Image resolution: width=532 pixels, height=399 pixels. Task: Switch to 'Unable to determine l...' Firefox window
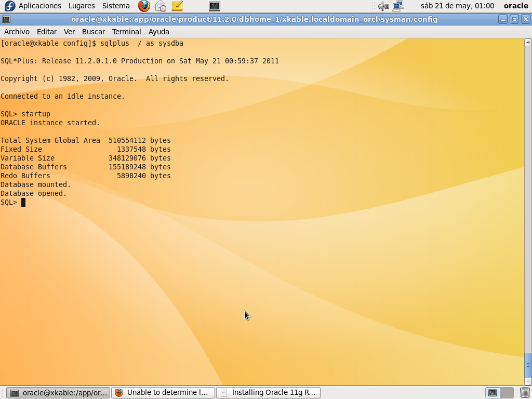[163, 393]
